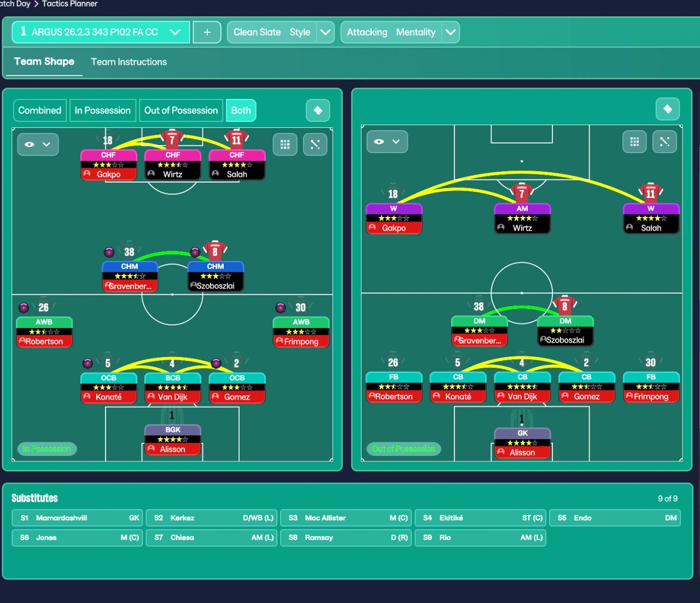
Task: Click the number 8 shirt above Szoboszlai's DM card
Action: pos(565,306)
